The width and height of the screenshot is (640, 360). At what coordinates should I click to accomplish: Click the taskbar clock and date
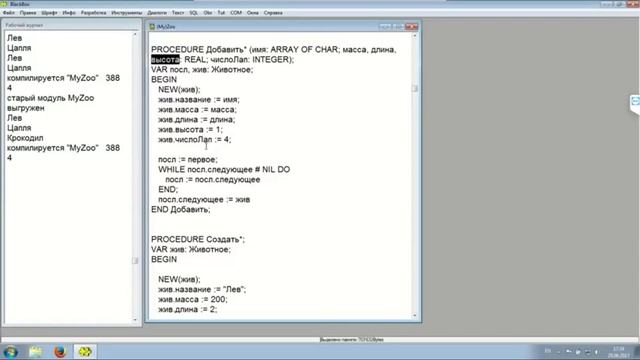click(619, 352)
